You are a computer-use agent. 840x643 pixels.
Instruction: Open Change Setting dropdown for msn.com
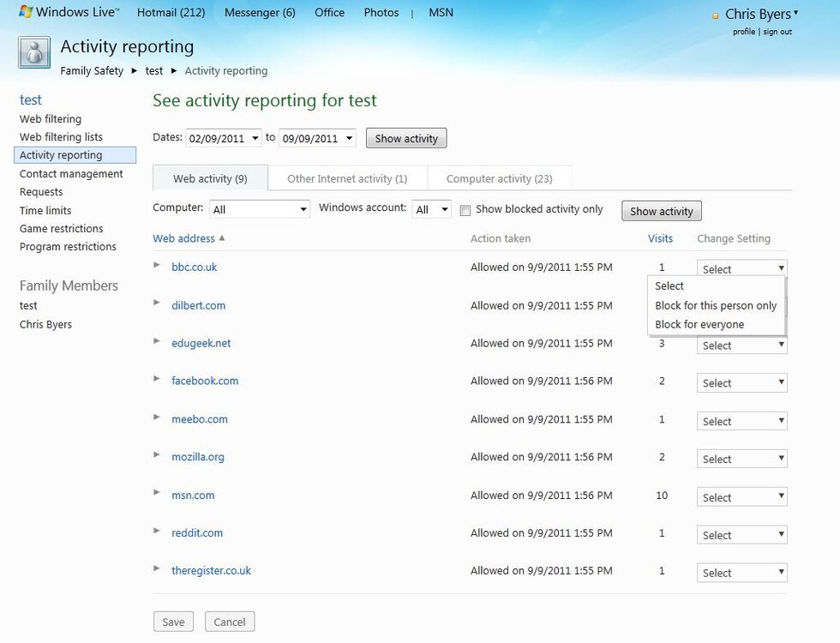point(742,496)
